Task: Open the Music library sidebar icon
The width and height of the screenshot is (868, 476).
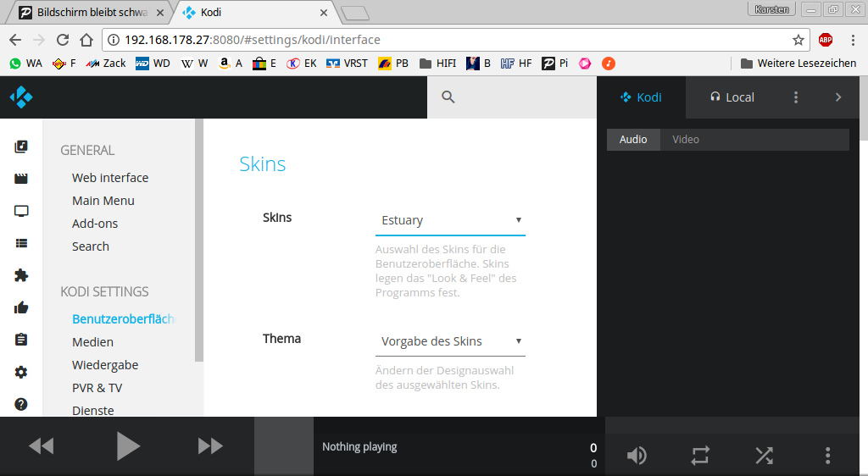Action: click(21, 147)
